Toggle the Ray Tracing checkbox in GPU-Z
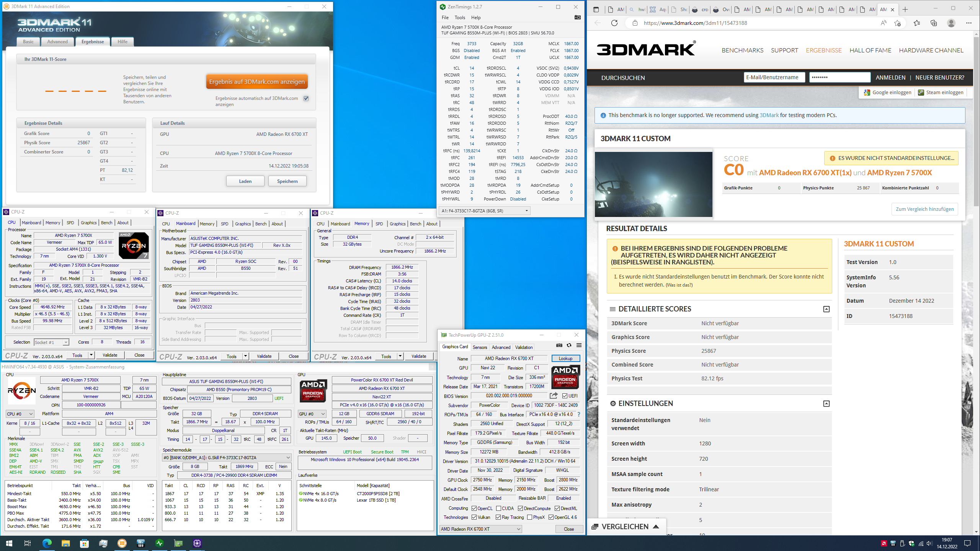The width and height of the screenshot is (980, 551). click(498, 517)
